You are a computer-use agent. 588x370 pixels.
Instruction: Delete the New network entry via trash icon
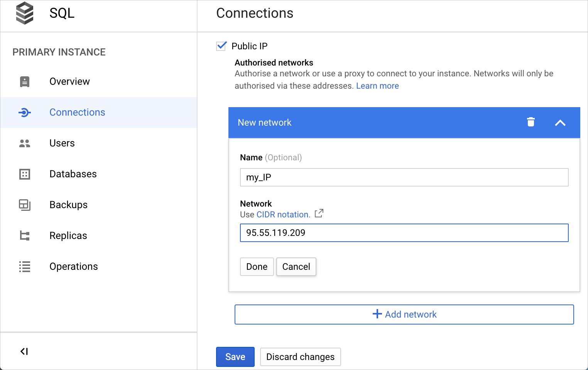pos(531,122)
